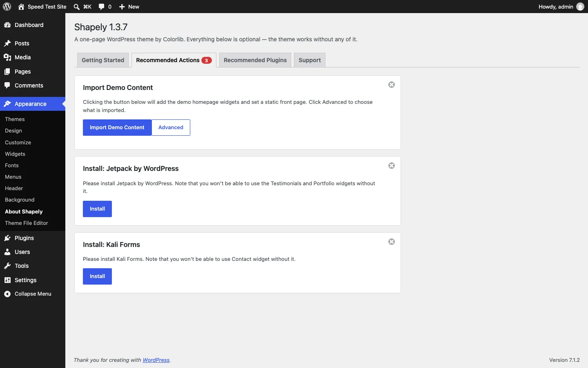Open Speed Test Site home link
This screenshot has height=368, width=588.
click(x=42, y=7)
